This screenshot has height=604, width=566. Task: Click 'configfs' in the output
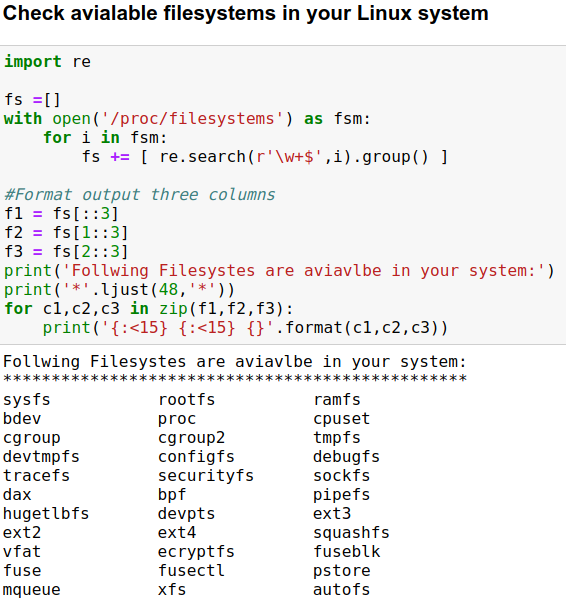[196, 457]
